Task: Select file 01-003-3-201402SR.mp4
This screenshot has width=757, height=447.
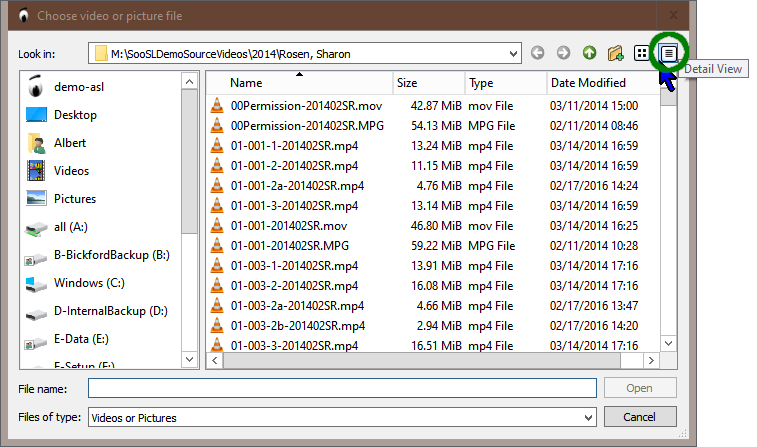Action: coord(294,346)
